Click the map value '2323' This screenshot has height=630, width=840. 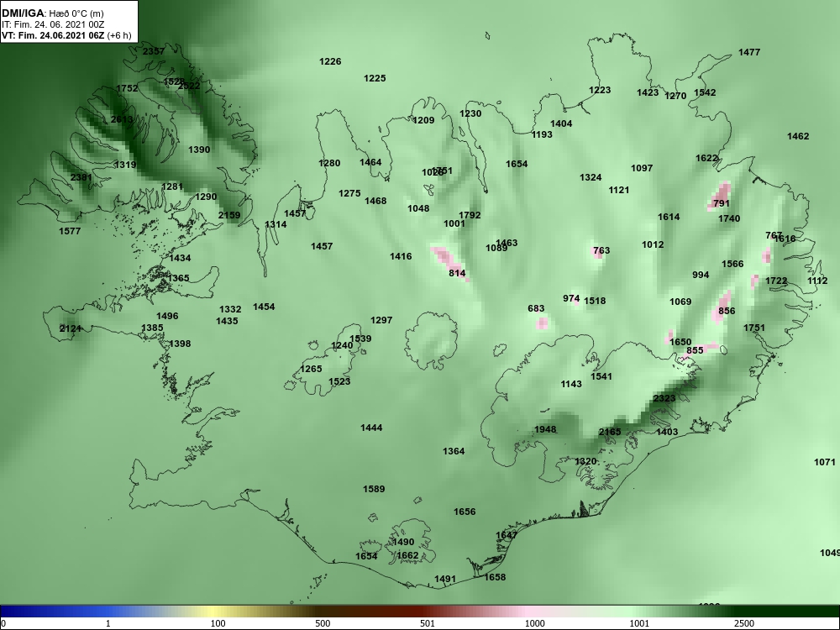[664, 398]
